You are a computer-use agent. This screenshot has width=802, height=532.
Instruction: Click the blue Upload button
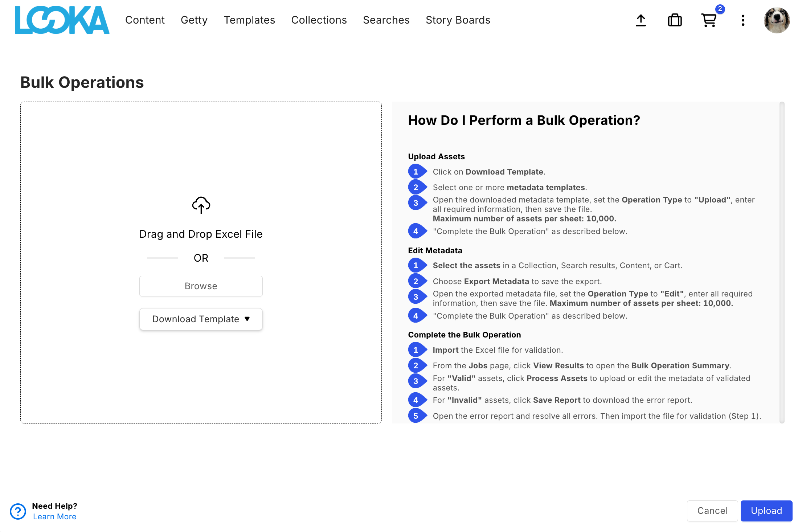point(766,511)
